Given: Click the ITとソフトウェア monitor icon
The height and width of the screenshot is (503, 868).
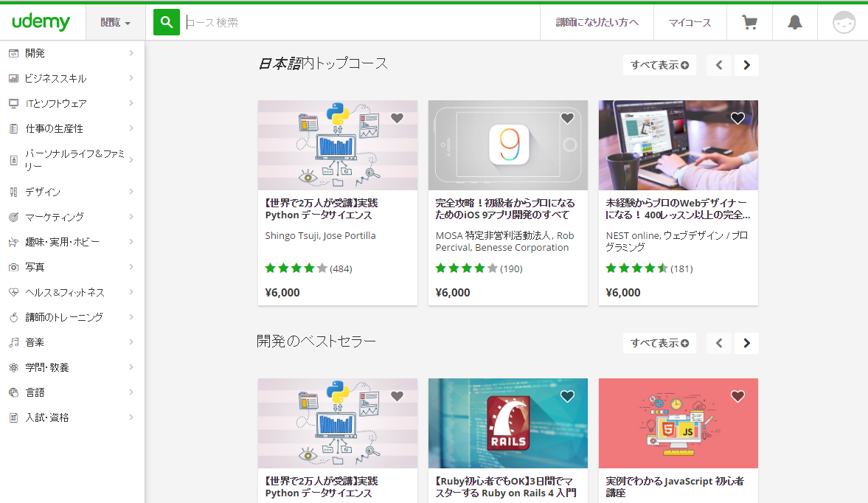Looking at the screenshot, I should [x=14, y=103].
